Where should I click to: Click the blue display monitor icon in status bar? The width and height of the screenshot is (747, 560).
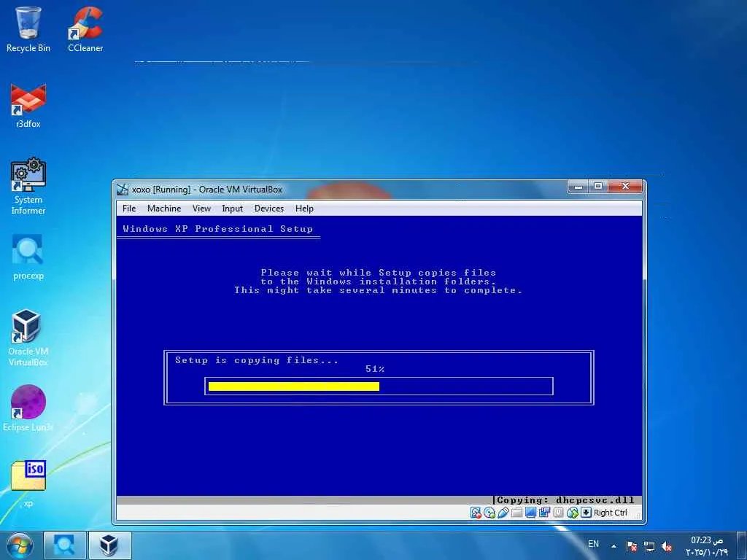[531, 513]
